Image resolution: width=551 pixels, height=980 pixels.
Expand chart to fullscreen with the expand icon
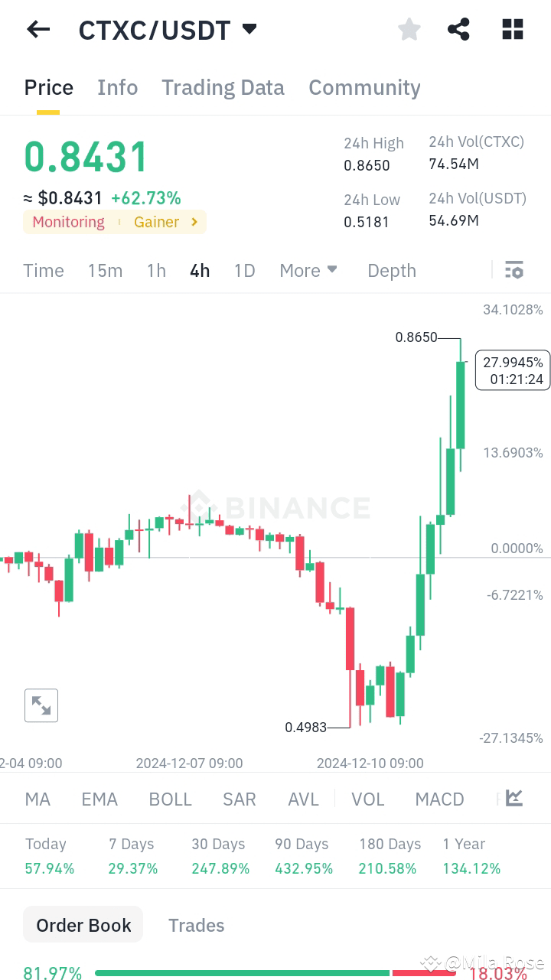41,705
